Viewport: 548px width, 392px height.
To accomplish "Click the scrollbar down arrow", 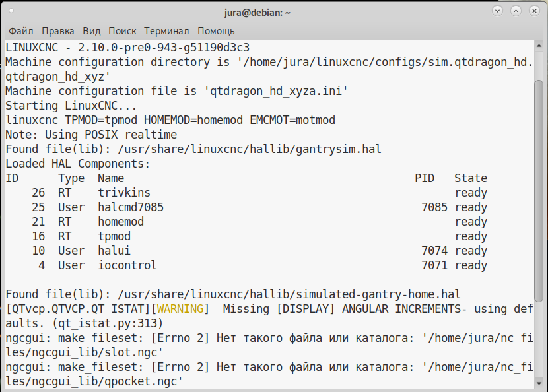I will click(x=539, y=383).
